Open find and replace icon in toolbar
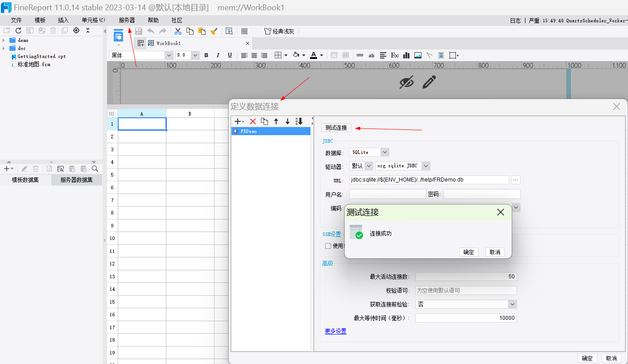Image resolution: width=628 pixels, height=364 pixels. coord(229,31)
